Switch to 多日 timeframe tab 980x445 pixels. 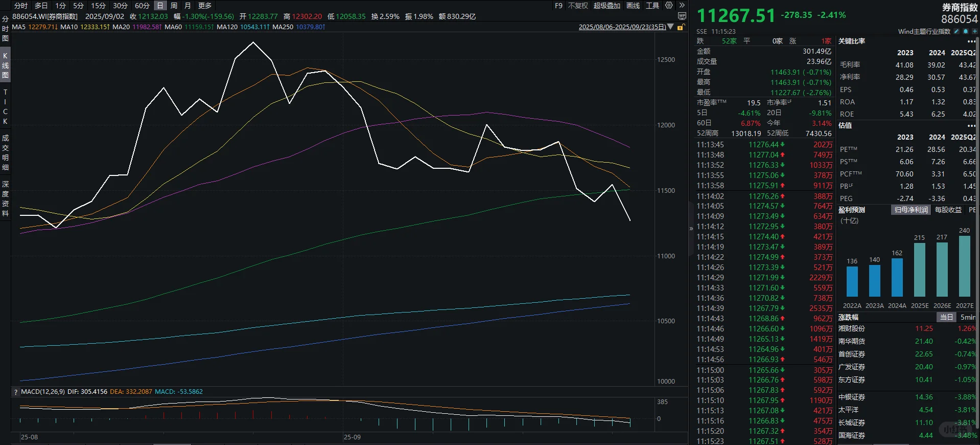[41, 6]
